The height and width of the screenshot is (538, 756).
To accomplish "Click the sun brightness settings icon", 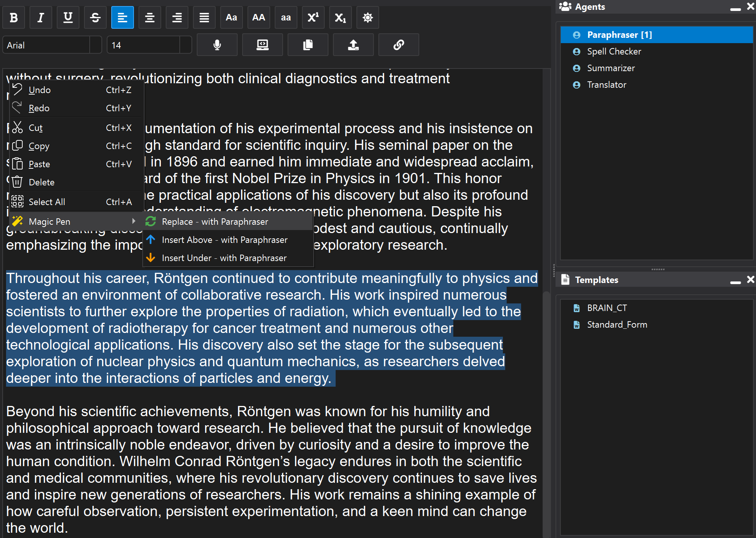I will [367, 17].
